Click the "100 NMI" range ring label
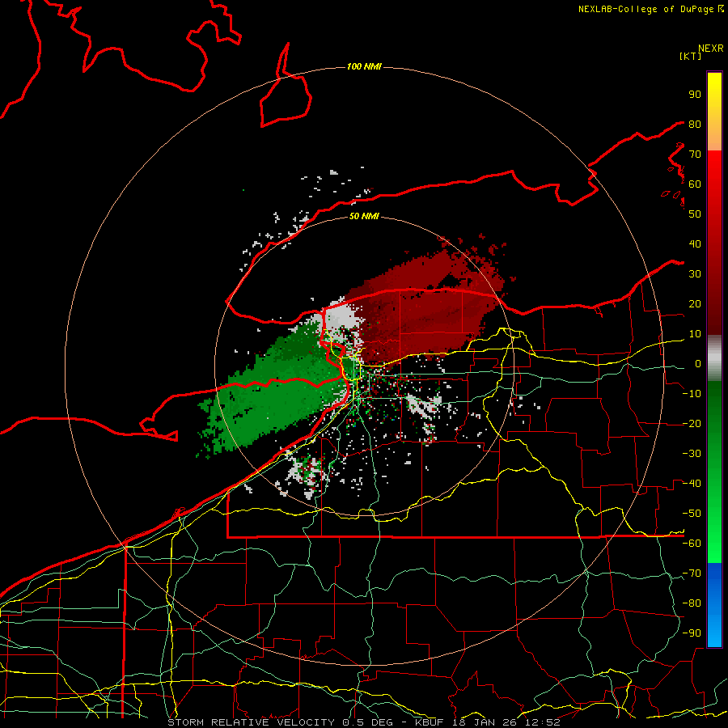Screen dimensions: 728x728 [x=364, y=67]
